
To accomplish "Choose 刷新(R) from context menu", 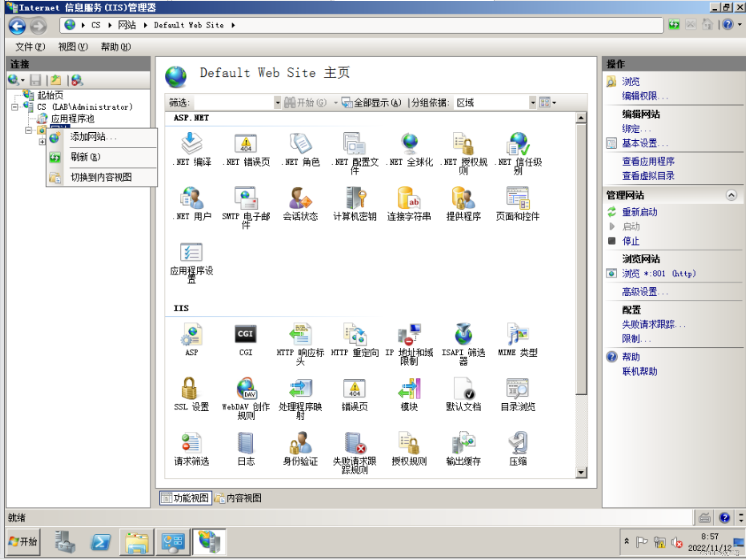I will tap(102, 157).
